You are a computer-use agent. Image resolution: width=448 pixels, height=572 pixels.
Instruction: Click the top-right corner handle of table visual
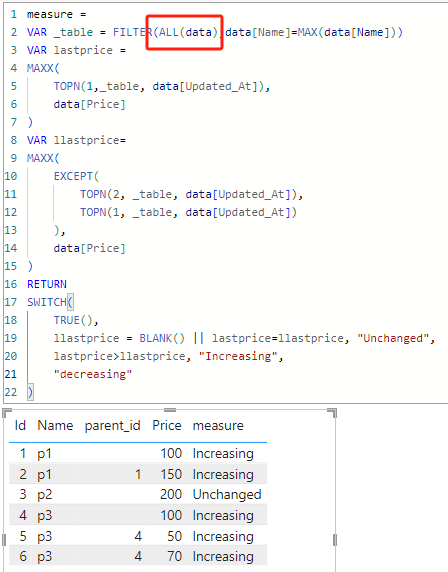[x=333, y=412]
